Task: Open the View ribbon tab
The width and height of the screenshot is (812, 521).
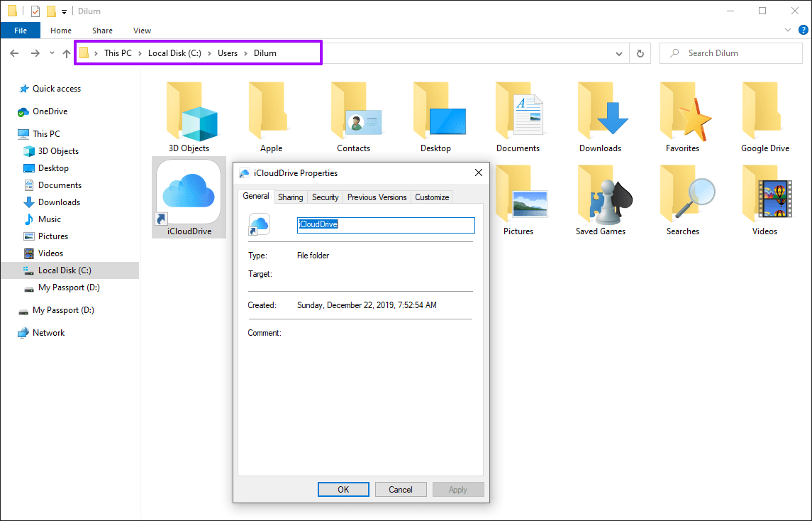Action: pos(142,31)
